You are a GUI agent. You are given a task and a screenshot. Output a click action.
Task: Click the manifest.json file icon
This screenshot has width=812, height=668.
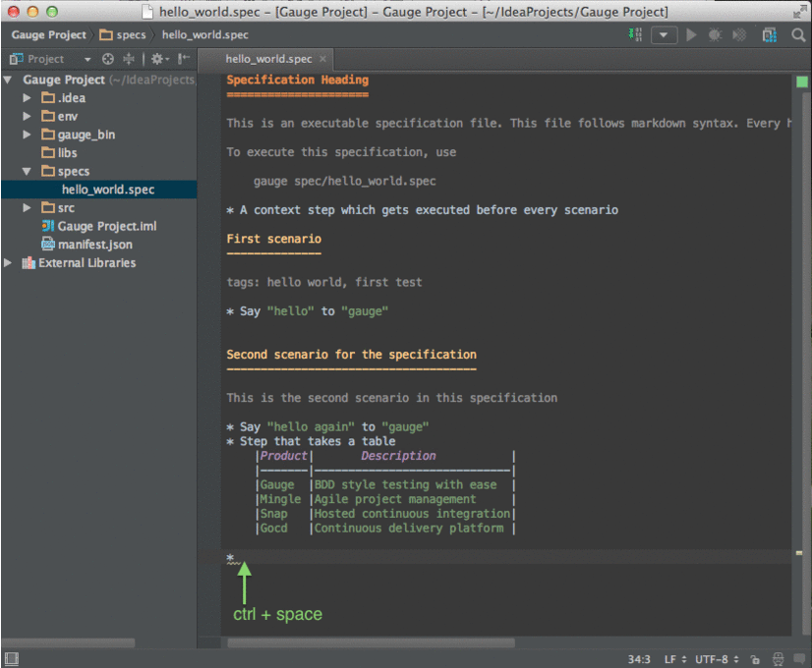(x=48, y=245)
